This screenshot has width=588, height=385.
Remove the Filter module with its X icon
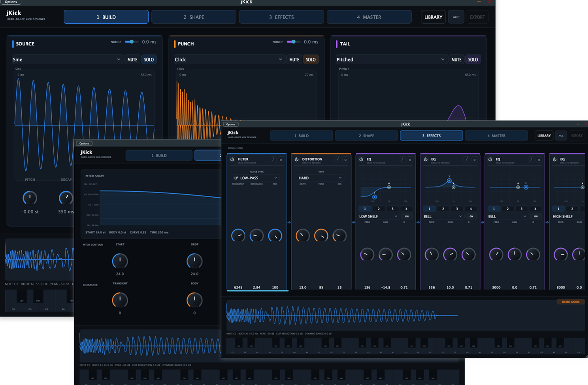coord(281,160)
